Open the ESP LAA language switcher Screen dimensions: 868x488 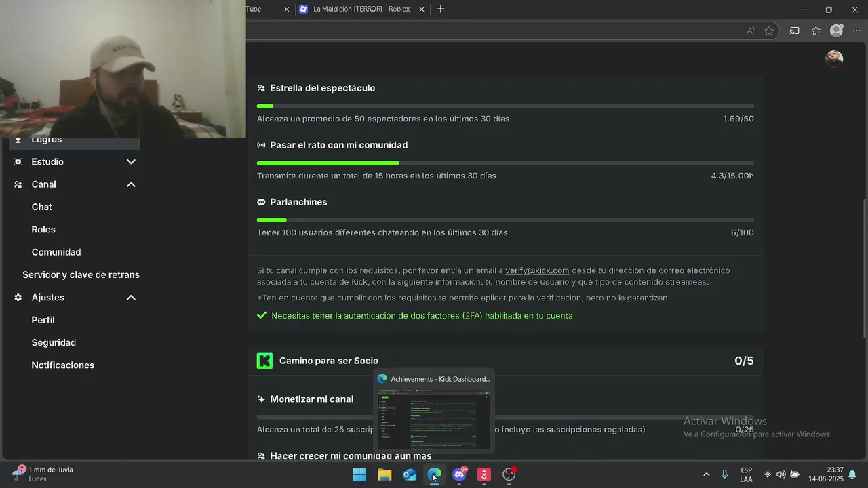[746, 474]
